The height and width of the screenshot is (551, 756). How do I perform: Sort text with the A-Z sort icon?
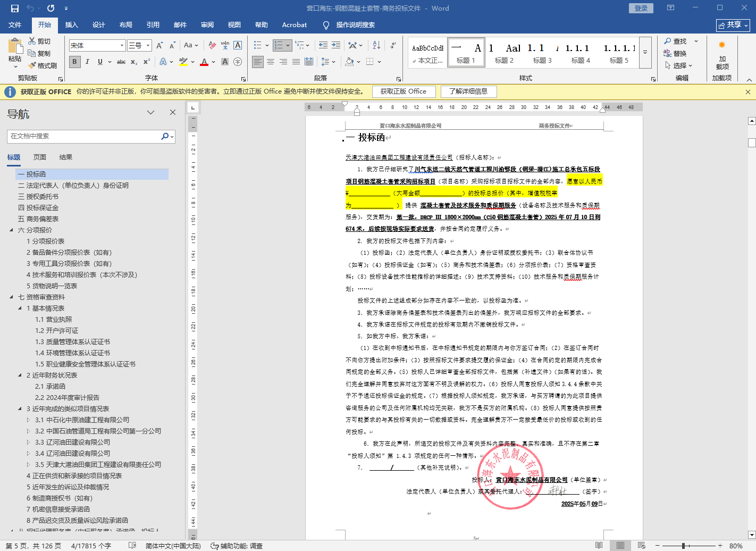(376, 45)
